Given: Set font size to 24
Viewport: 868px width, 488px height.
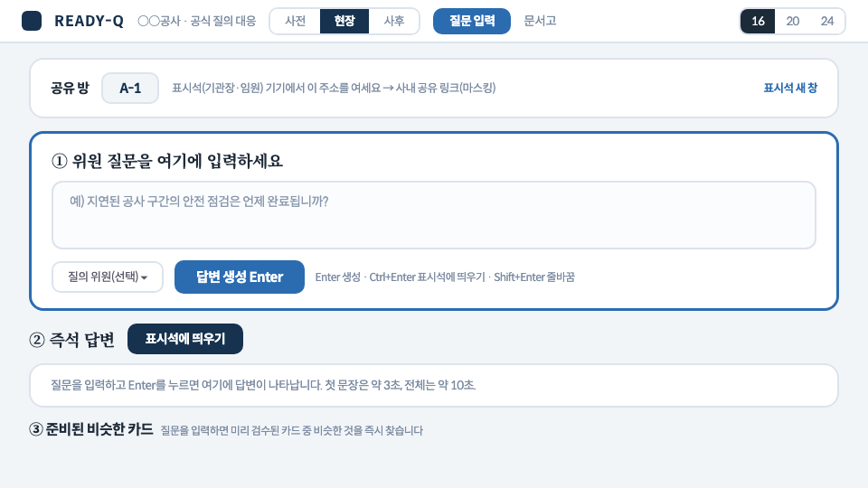Looking at the screenshot, I should point(827,21).
